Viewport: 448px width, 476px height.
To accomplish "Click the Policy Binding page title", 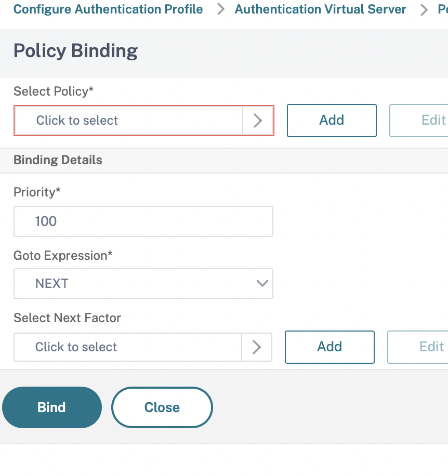I will click(75, 51).
